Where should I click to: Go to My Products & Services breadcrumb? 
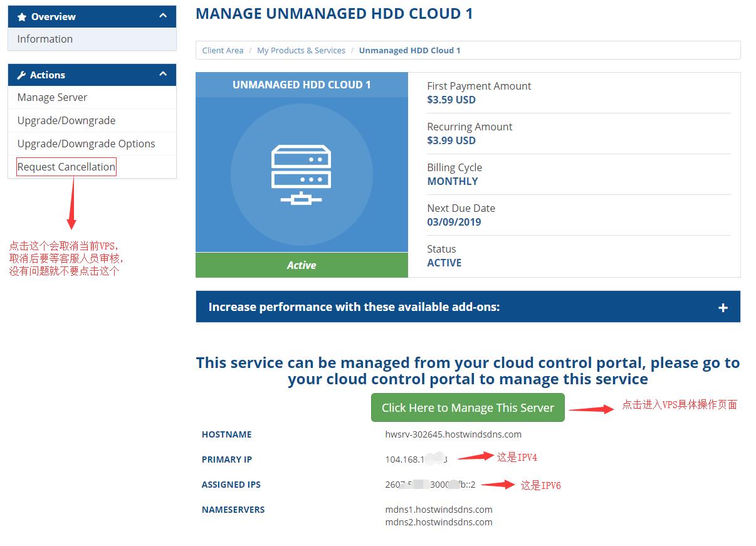pos(301,50)
